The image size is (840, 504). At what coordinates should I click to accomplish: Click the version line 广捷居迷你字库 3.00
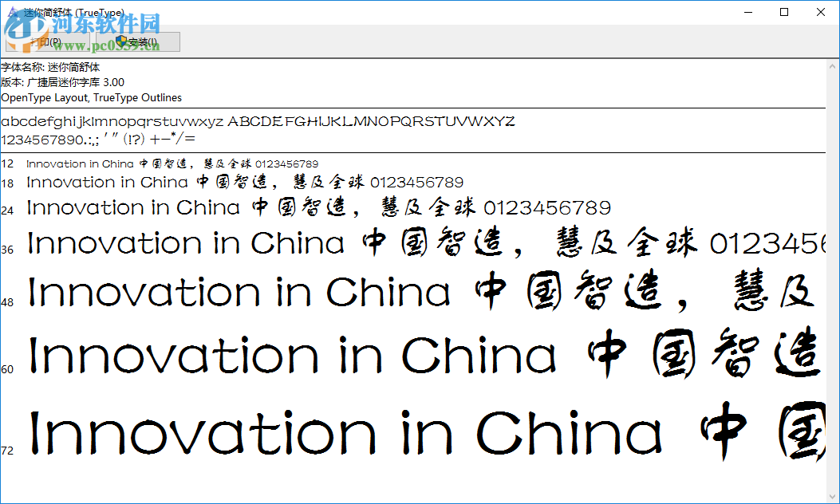[63, 82]
